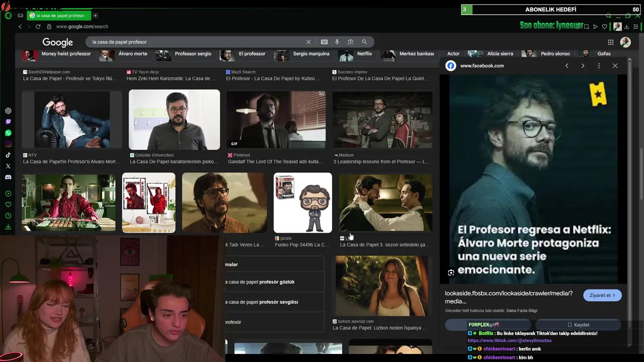This screenshot has width=644, height=362.
Task: Open the turkish.aawsat.com Lizbon thumbnail
Action: [x=382, y=286]
